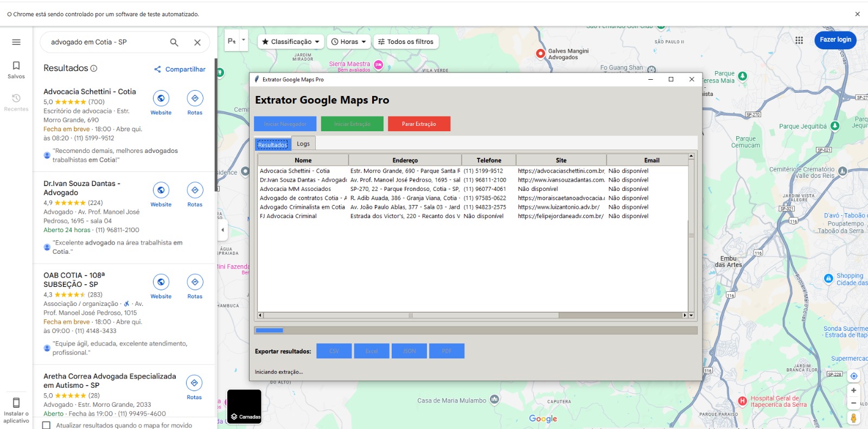Dismiss the Chrome automation notice
Viewport: 868px width, 429px height.
click(x=857, y=14)
